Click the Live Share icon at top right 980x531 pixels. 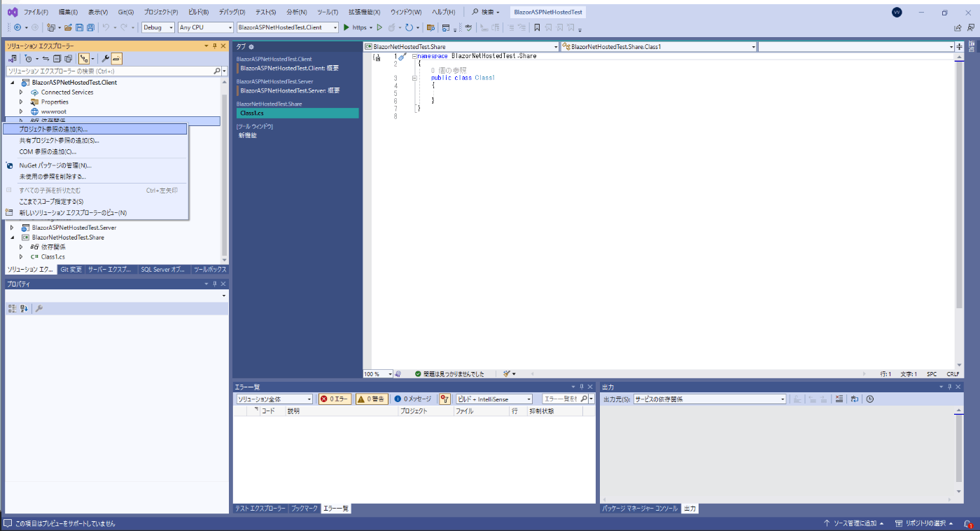[958, 27]
